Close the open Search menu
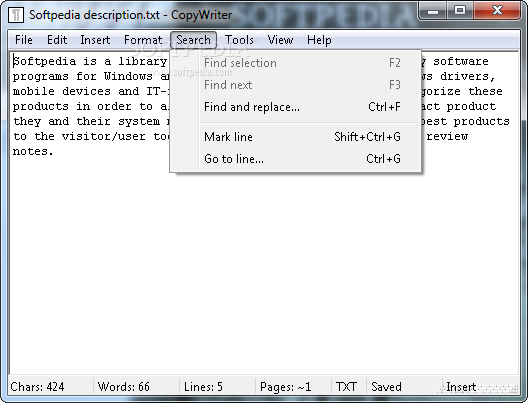Viewport: 528px width, 403px height. click(x=193, y=40)
